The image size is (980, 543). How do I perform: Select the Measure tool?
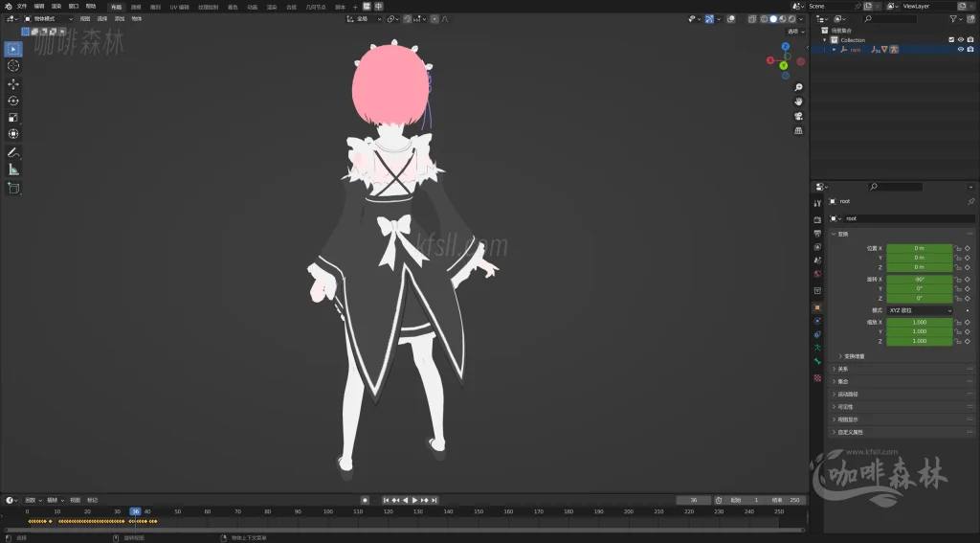[x=13, y=170]
